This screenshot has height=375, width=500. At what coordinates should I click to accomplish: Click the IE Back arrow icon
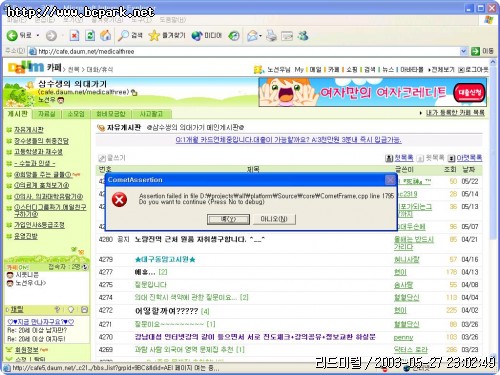point(12,35)
